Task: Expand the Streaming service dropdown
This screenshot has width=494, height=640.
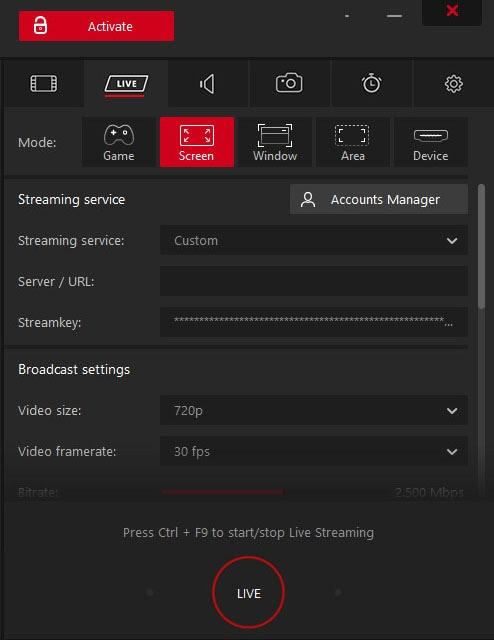Action: click(x=314, y=240)
